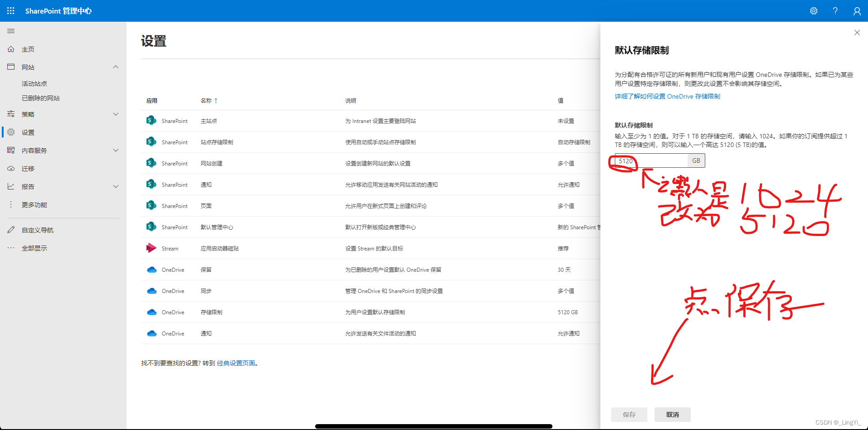Screen dimensions: 868x430
Task: Select the 站点存储限制 setting name
Action: [217, 142]
